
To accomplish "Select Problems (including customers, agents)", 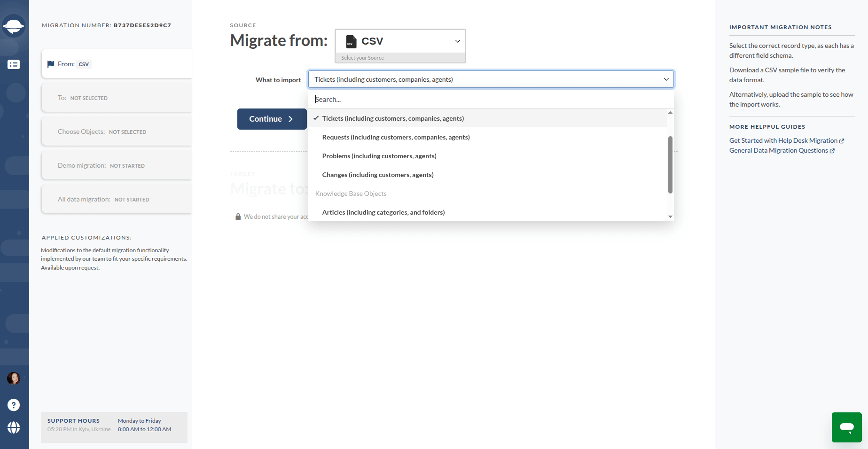I will click(x=379, y=156).
